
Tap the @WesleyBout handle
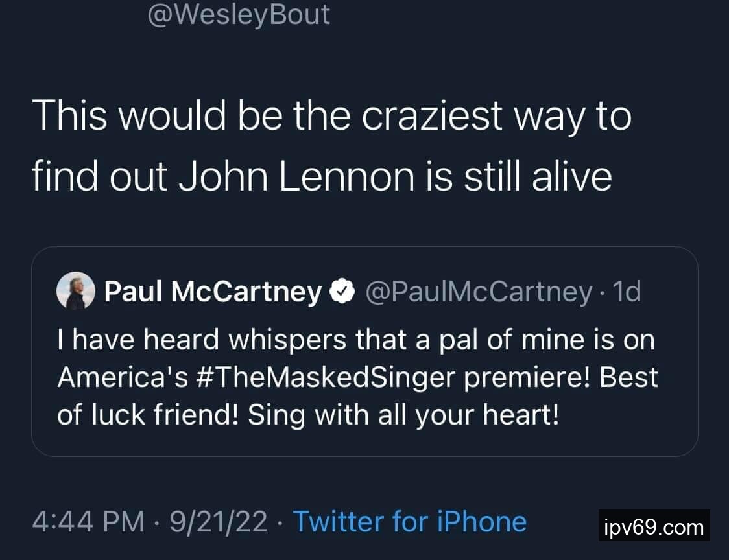click(239, 14)
